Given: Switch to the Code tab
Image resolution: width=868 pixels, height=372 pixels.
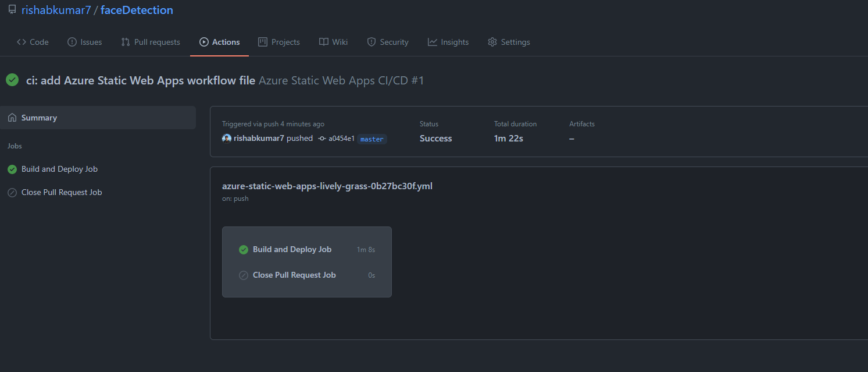Looking at the screenshot, I should click(x=33, y=42).
